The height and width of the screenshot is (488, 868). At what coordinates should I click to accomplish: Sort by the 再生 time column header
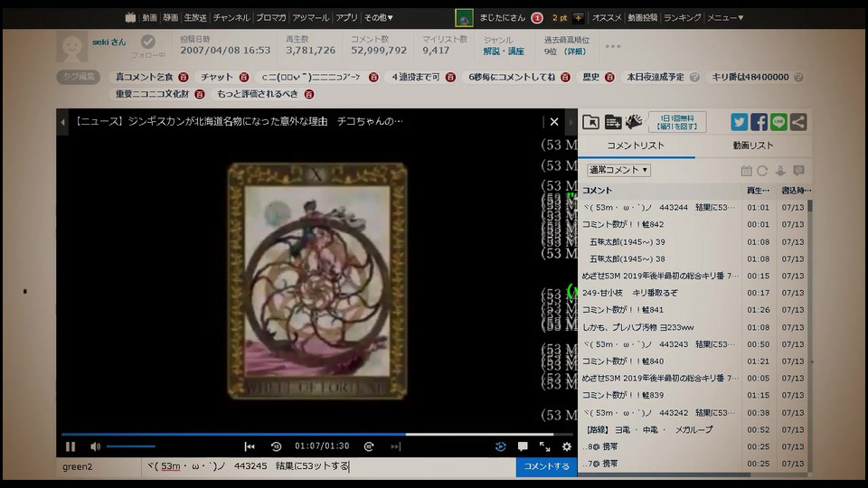tap(758, 191)
